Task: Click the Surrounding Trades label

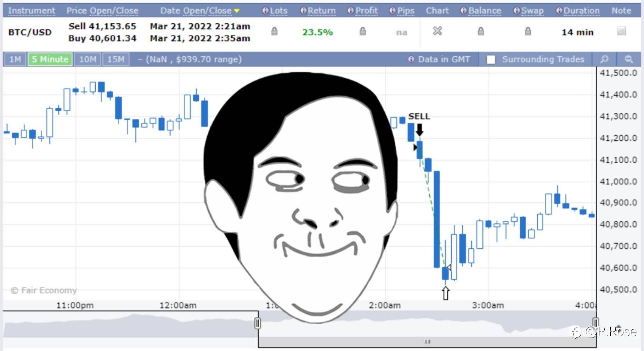Action: point(543,59)
